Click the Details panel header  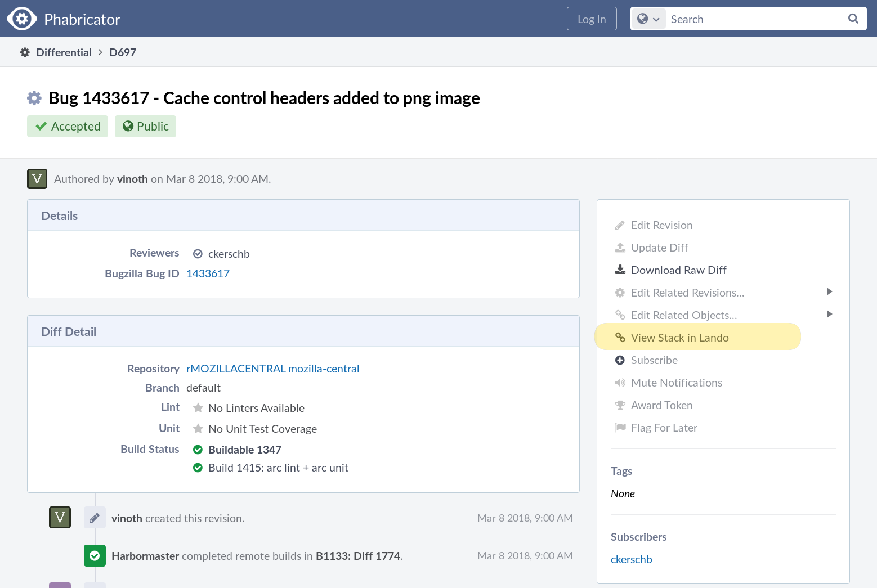tap(303, 216)
